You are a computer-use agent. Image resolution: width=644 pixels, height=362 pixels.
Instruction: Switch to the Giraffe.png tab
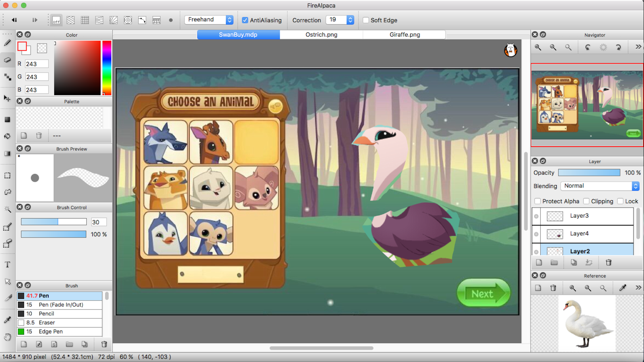[x=405, y=35]
